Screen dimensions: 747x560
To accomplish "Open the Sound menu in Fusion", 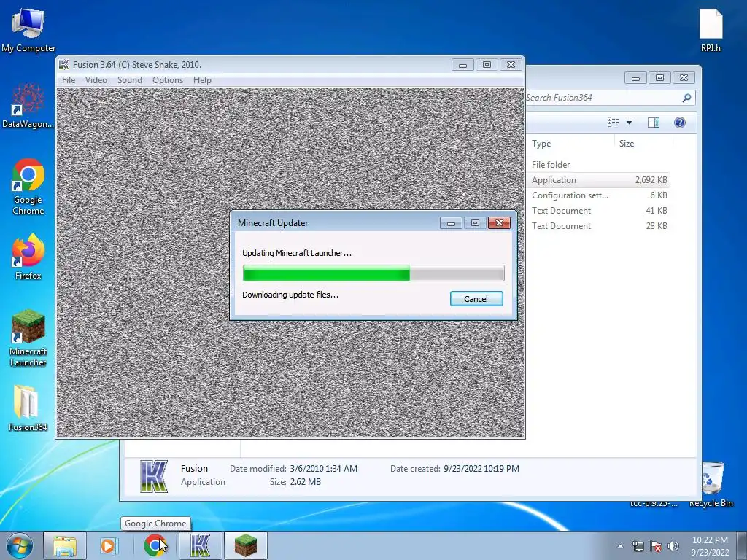I will (x=130, y=80).
